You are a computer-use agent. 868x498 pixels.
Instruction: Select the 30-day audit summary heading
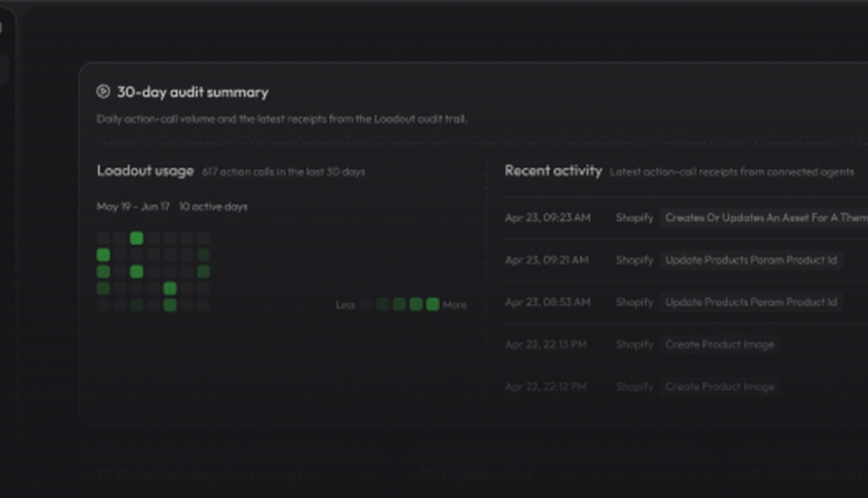(192, 92)
